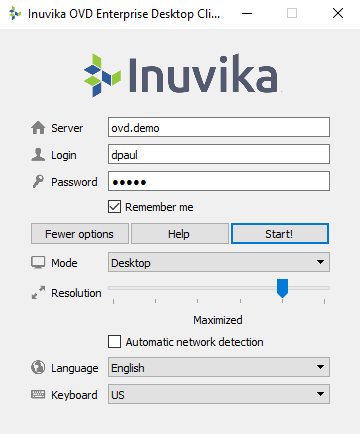This screenshot has height=434, width=360.
Task: Select the Password input field
Action: [x=219, y=181]
